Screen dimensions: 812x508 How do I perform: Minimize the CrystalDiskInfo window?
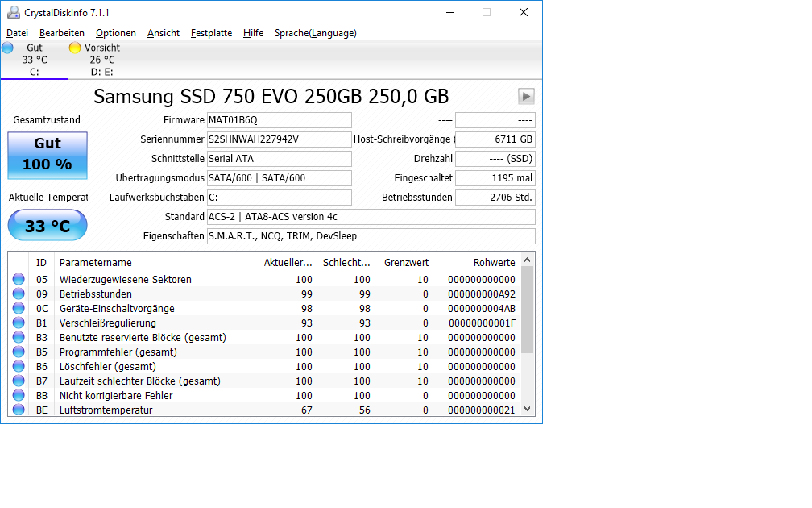(450, 12)
